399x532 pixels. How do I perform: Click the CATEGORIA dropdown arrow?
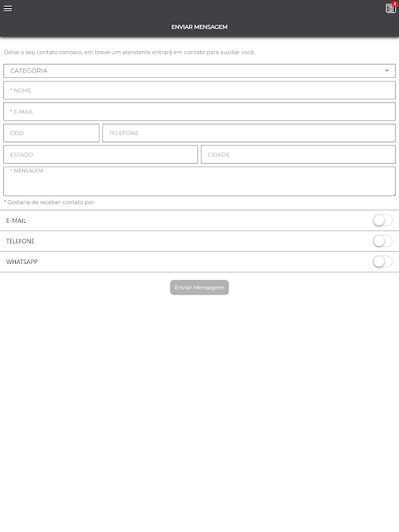coord(387,70)
